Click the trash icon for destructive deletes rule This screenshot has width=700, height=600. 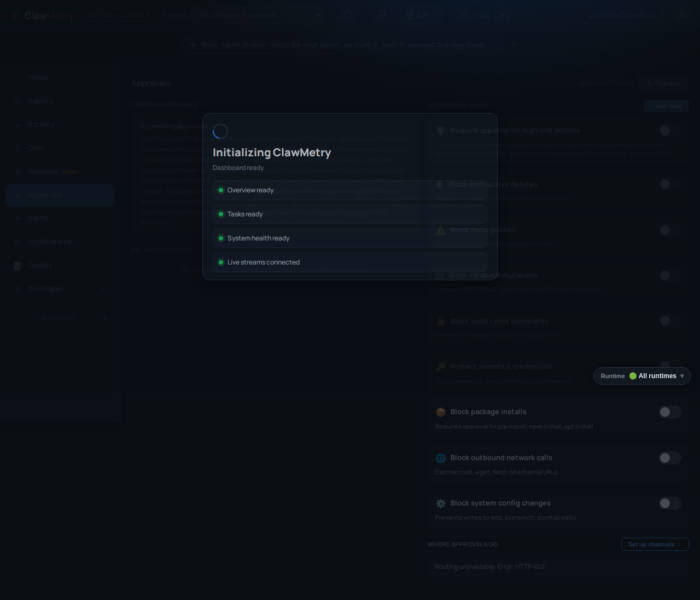(x=440, y=185)
